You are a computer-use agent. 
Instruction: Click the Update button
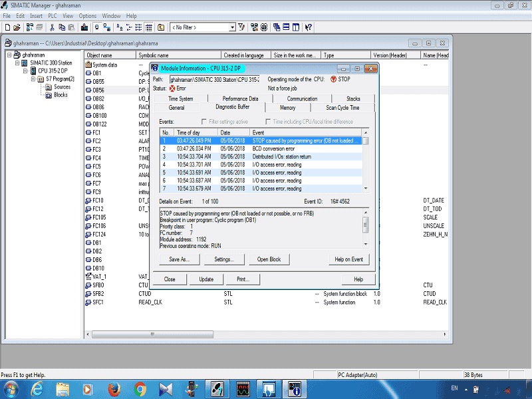[x=206, y=279]
